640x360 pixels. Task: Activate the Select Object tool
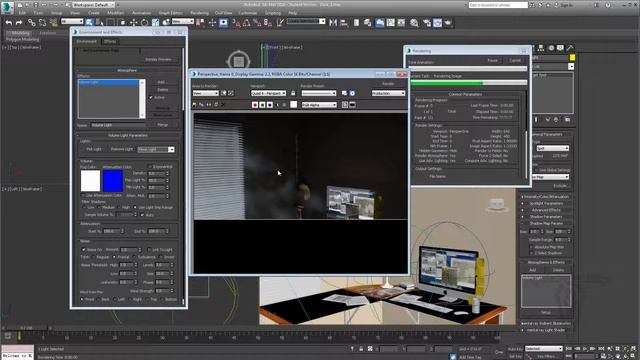89,22
